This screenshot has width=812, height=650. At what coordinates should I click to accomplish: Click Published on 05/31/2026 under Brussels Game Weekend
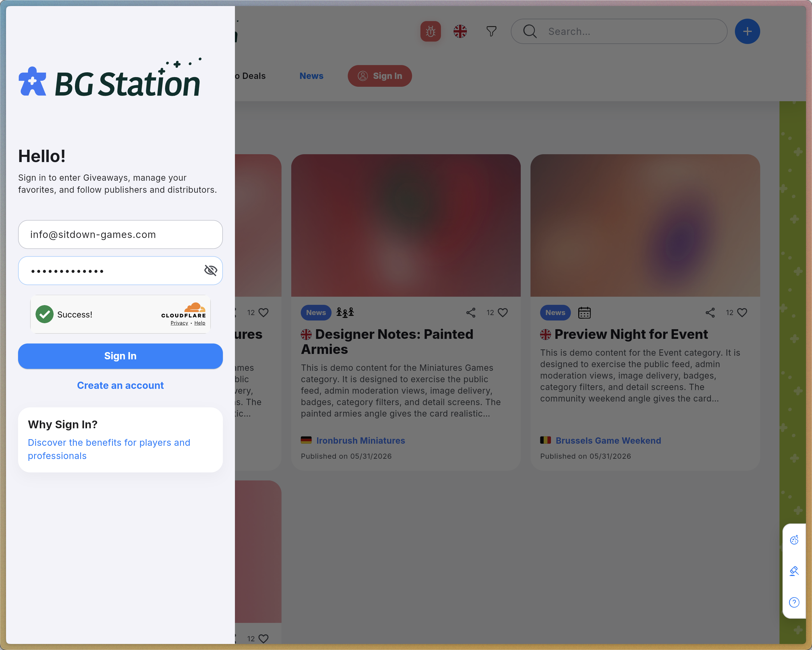[x=585, y=456]
